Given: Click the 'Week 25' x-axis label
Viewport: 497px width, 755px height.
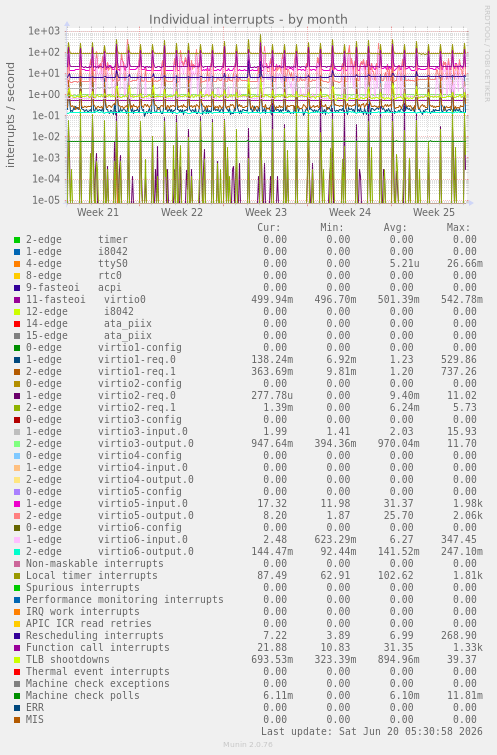Looking at the screenshot, I should pos(433,212).
